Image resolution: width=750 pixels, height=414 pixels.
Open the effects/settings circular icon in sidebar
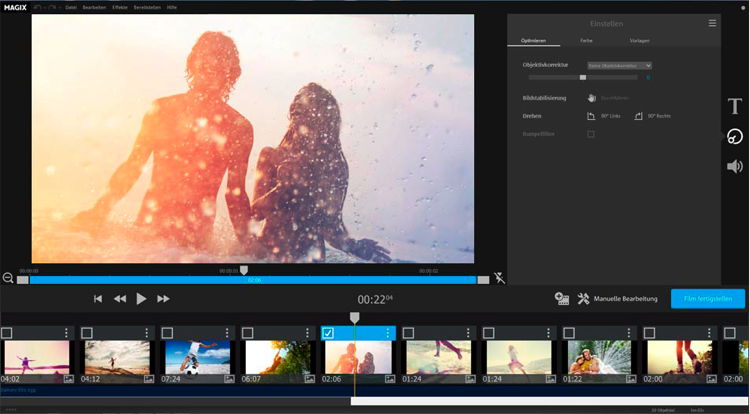tap(734, 137)
